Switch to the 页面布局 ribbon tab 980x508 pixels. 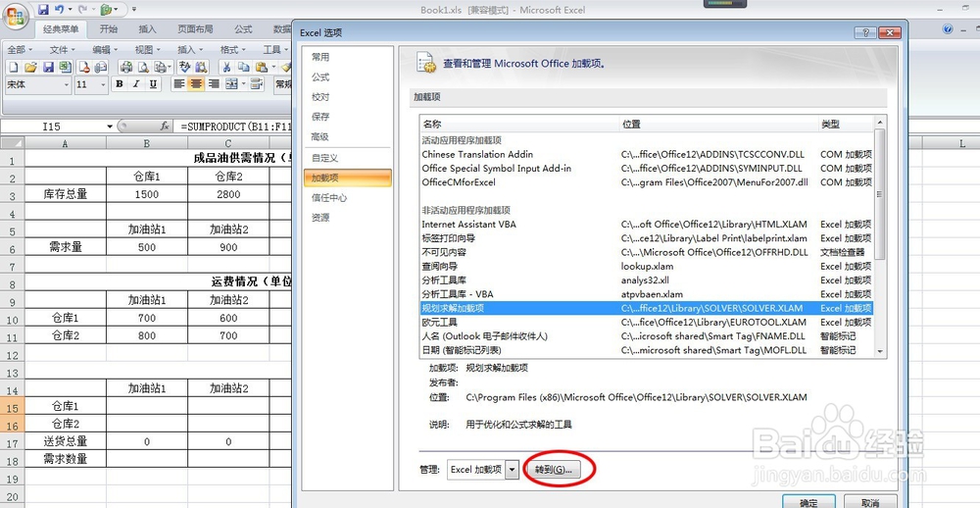click(195, 28)
